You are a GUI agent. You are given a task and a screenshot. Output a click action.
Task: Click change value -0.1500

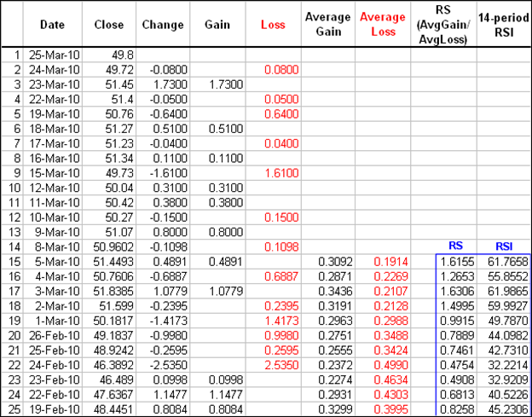(x=168, y=217)
